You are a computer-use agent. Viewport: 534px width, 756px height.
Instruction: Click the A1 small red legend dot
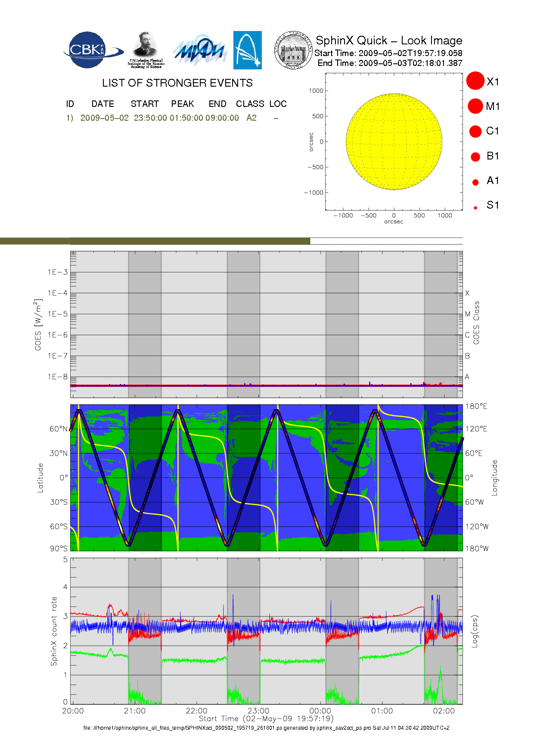coord(475,182)
